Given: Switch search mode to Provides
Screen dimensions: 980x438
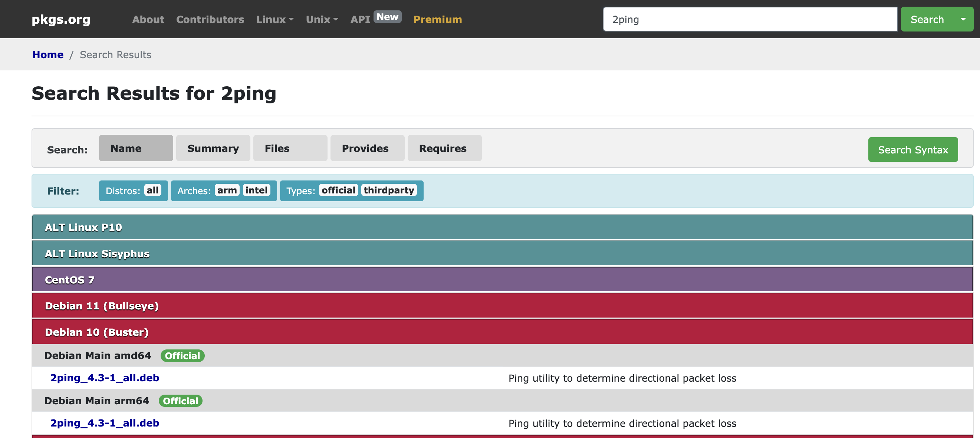Looking at the screenshot, I should click(x=367, y=148).
